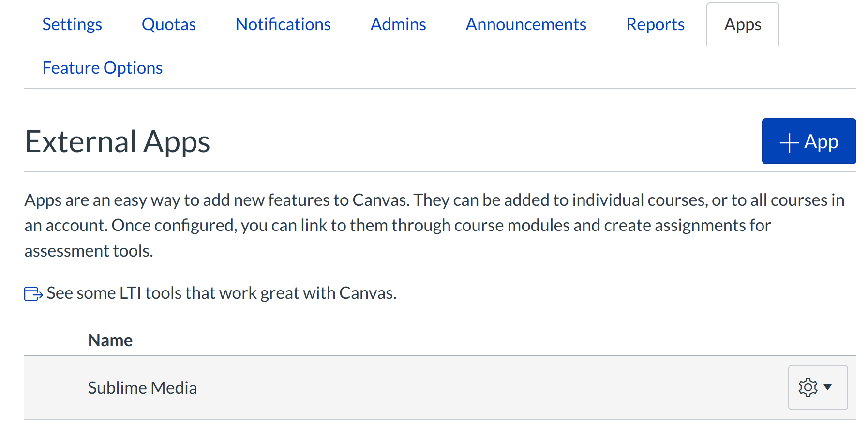868x429 pixels.
Task: Click the word 'App' on the blue button
Action: [x=821, y=142]
